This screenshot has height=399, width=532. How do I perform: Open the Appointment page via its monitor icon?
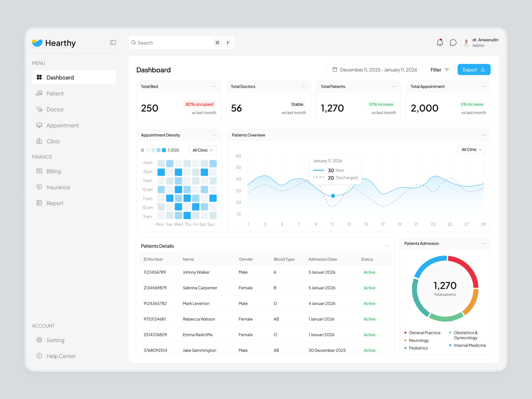[x=39, y=125]
